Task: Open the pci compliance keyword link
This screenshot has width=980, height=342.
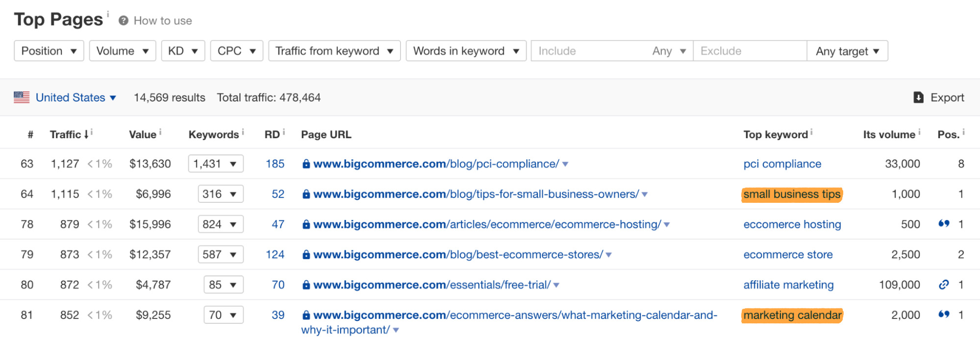Action: coord(782,164)
